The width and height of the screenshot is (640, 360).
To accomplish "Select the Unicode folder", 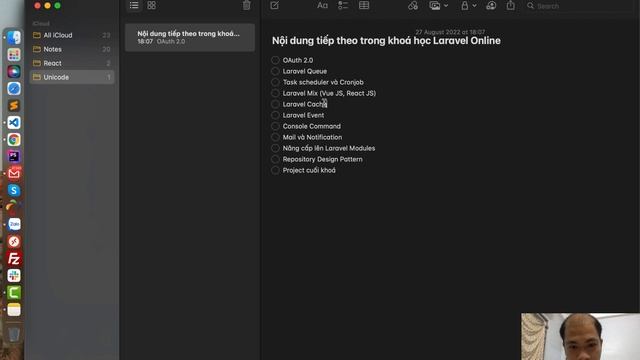I will pos(72,77).
